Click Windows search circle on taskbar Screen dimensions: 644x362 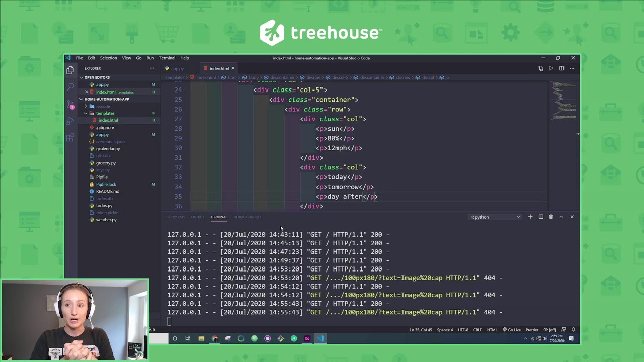(175, 338)
